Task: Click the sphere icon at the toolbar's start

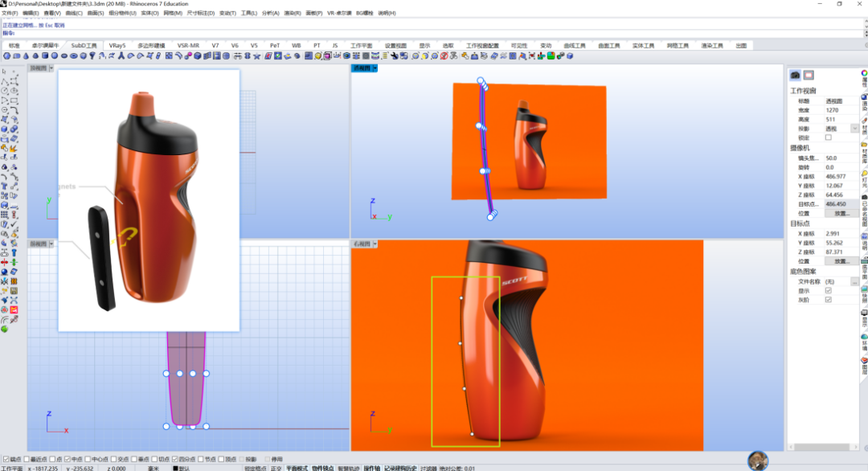Action: [x=6, y=56]
